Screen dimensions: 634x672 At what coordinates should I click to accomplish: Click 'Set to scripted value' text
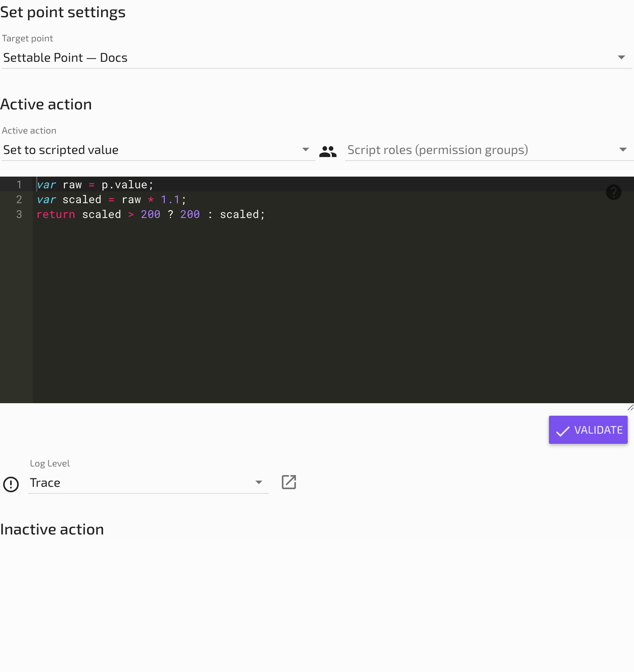(61, 149)
